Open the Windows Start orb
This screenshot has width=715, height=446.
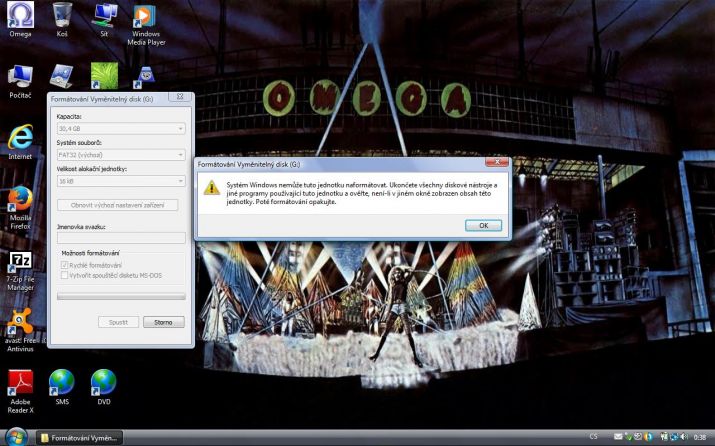click(x=16, y=437)
